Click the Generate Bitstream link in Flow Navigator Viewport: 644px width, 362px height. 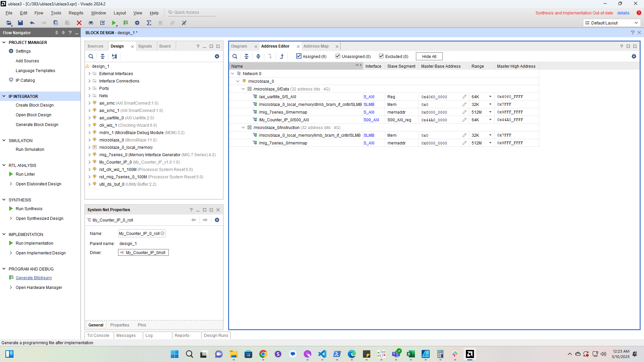click(x=34, y=278)
